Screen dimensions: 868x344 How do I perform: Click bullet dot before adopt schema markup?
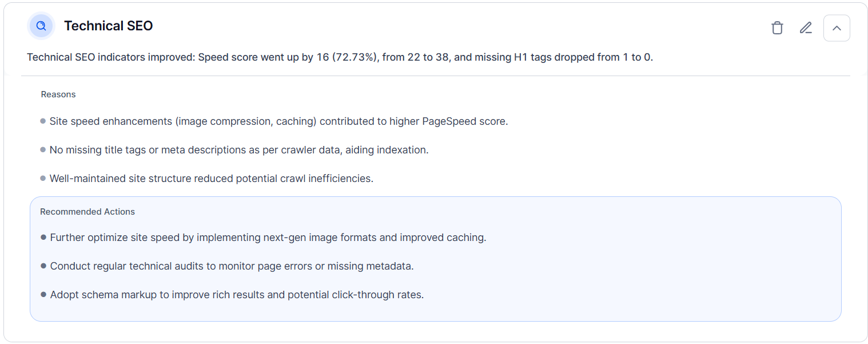(x=43, y=295)
